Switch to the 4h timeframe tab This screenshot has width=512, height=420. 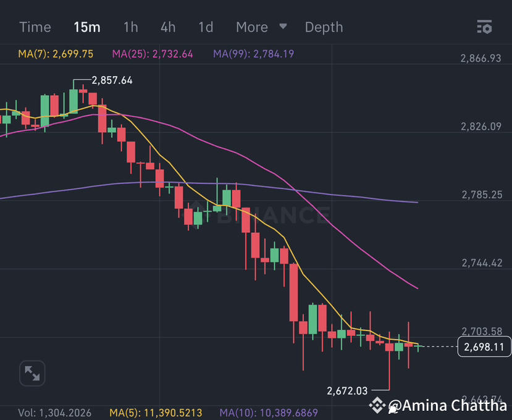[167, 27]
